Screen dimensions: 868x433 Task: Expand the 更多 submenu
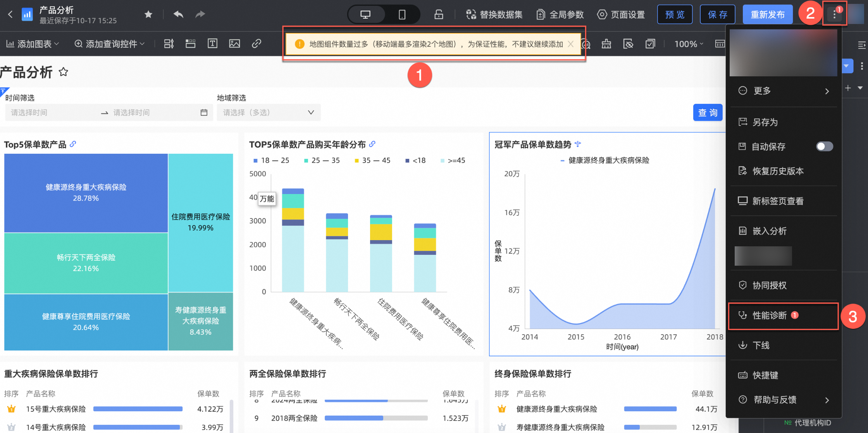pyautogui.click(x=784, y=91)
